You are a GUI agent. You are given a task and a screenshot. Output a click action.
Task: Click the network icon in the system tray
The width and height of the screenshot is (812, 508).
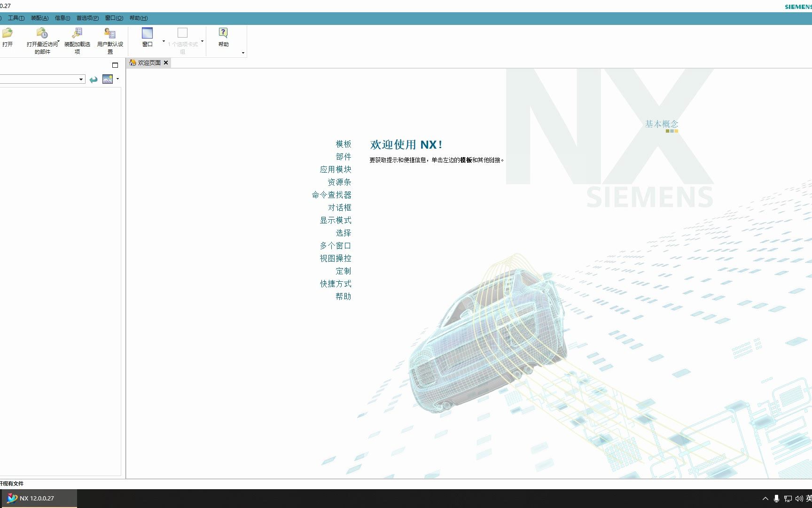788,498
